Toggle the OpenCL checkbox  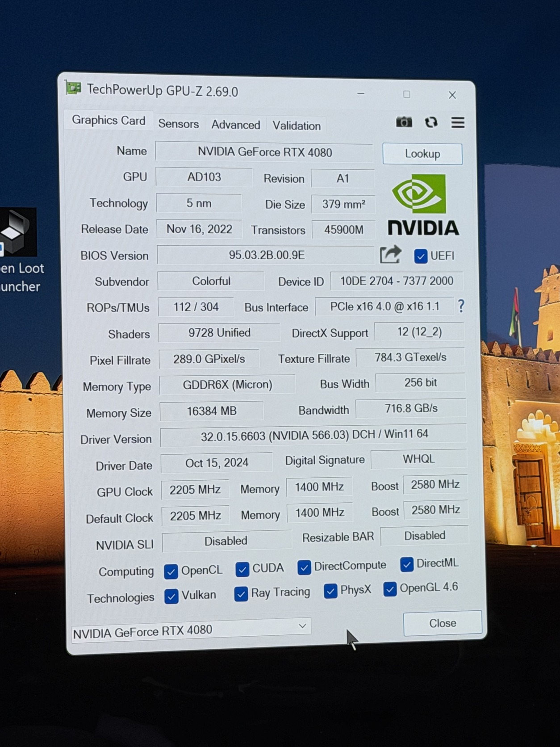(171, 571)
